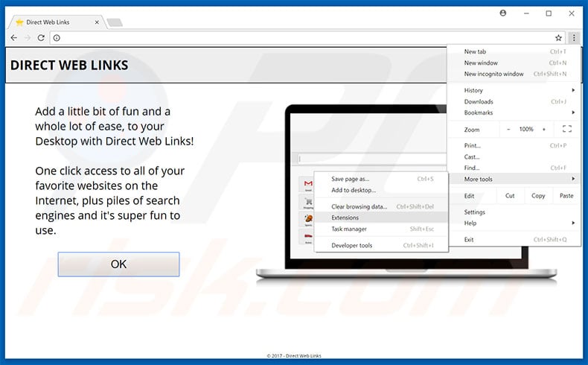The width and height of the screenshot is (588, 365).
Task: View site information icon in address bar
Action: point(57,38)
